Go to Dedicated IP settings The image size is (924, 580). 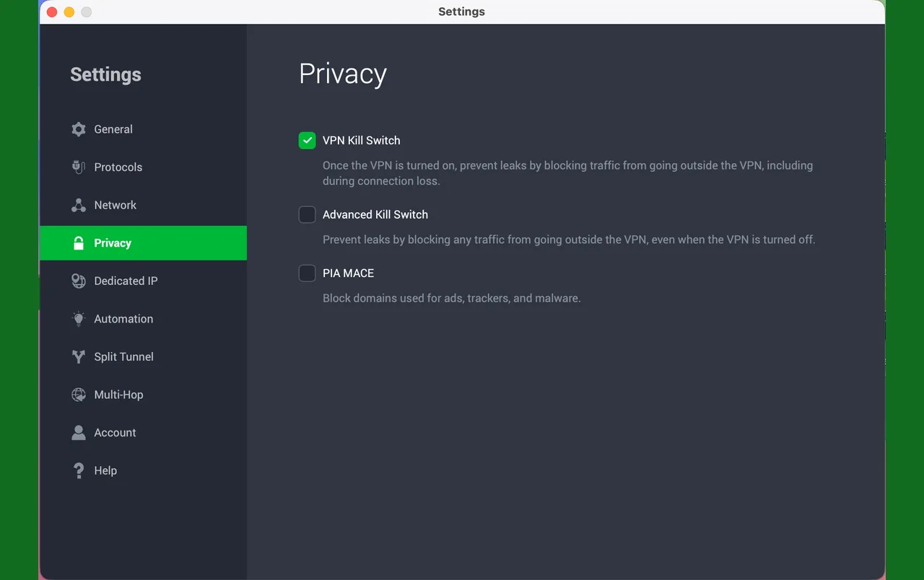coord(143,281)
